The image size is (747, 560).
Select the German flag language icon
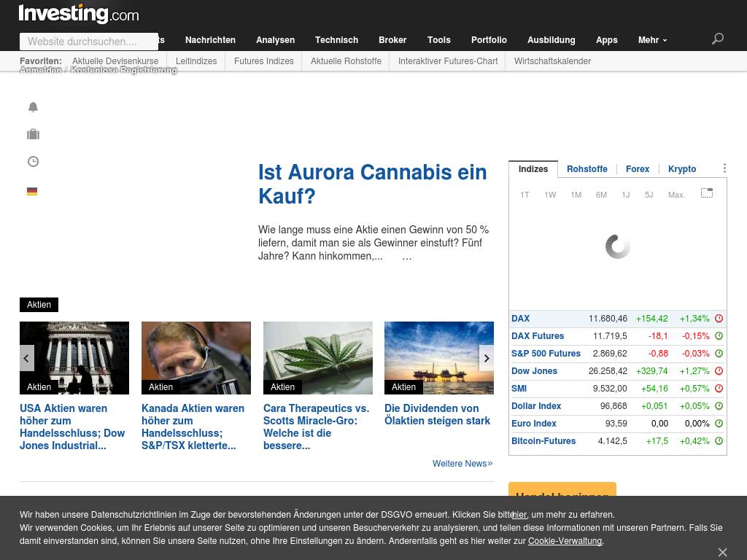[32, 191]
